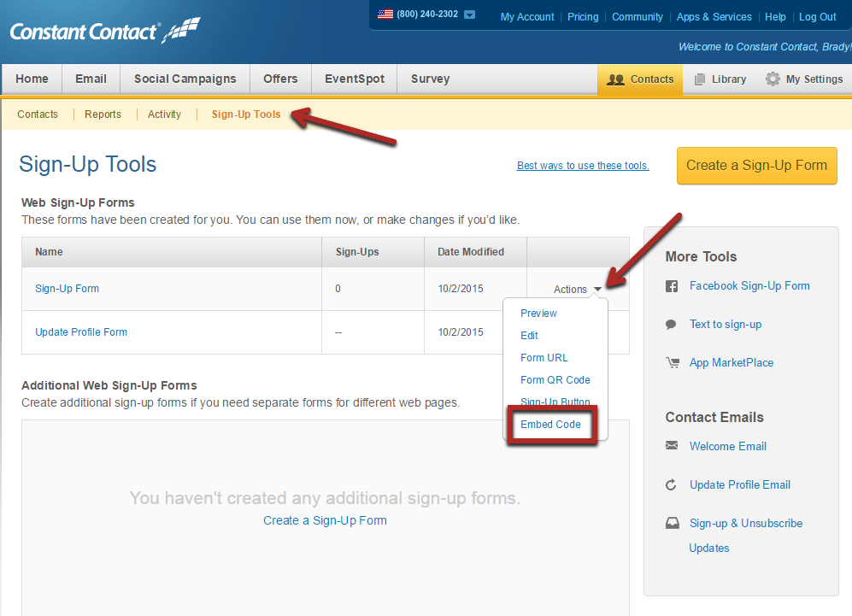Open the Email tab
Viewport: 852px width, 616px height.
tap(91, 79)
